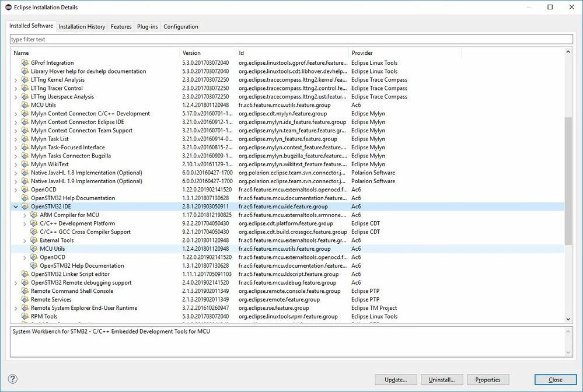Viewport: 583px width, 392px height.
Task: Select the indented MCU Utils child row
Action: [x=287, y=249]
